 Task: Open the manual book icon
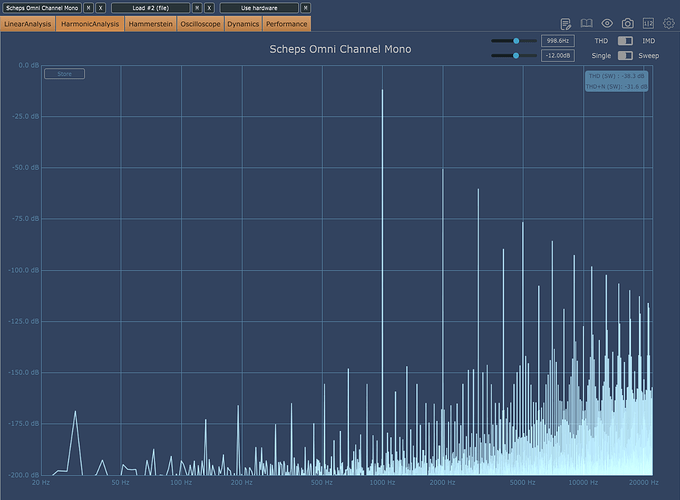586,23
